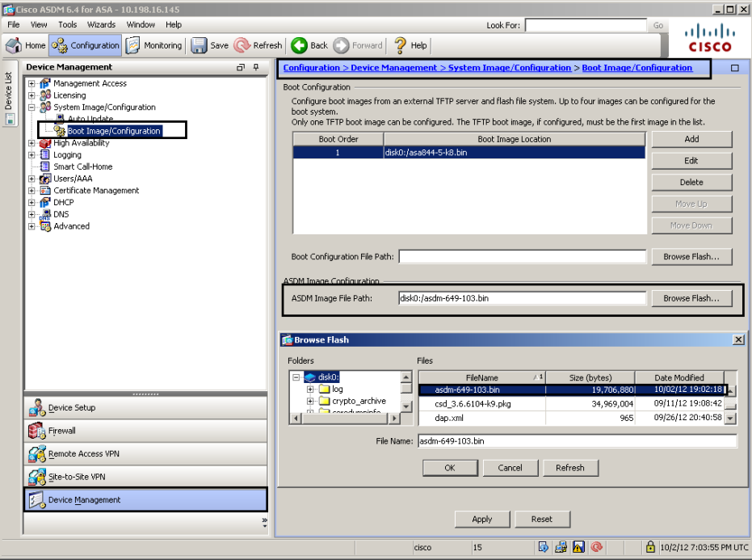This screenshot has height=560, width=752.
Task: Select csd_3.6.6104-k9.pkg file row
Action: coord(571,404)
